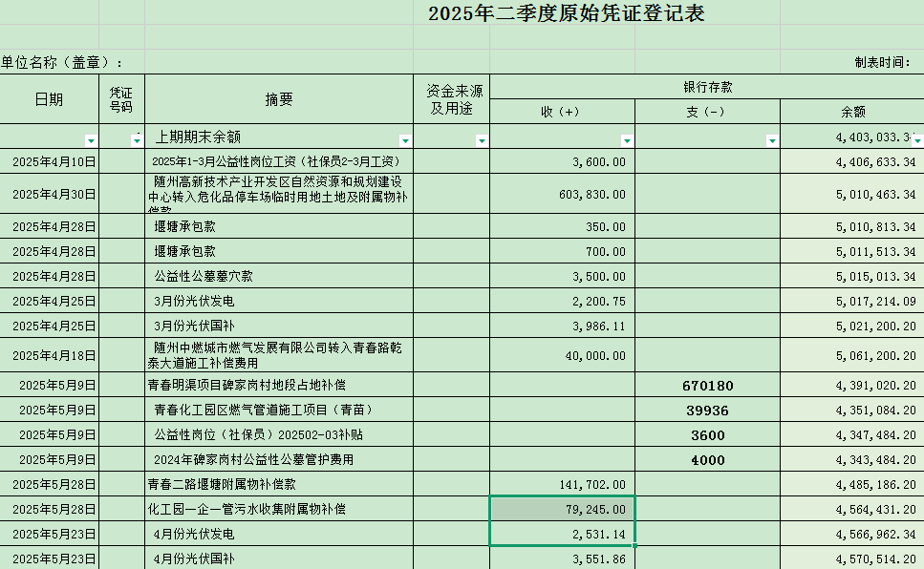
Task: Select the 4,403,033.34 opening balance cell
Action: coord(852,137)
